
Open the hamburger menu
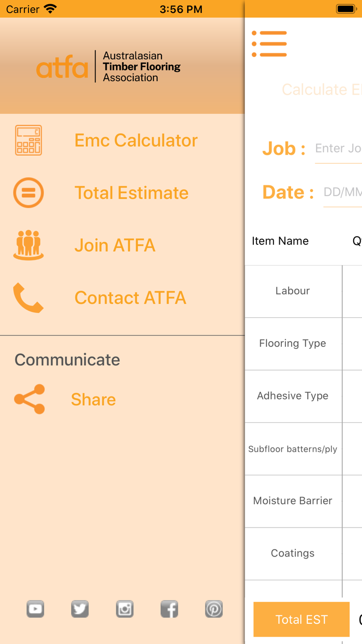(x=269, y=43)
